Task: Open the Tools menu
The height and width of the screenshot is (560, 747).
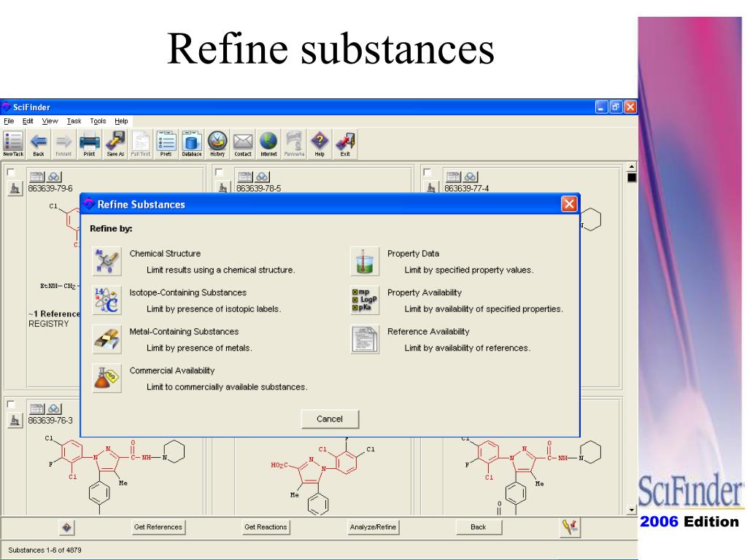Action: [x=98, y=121]
